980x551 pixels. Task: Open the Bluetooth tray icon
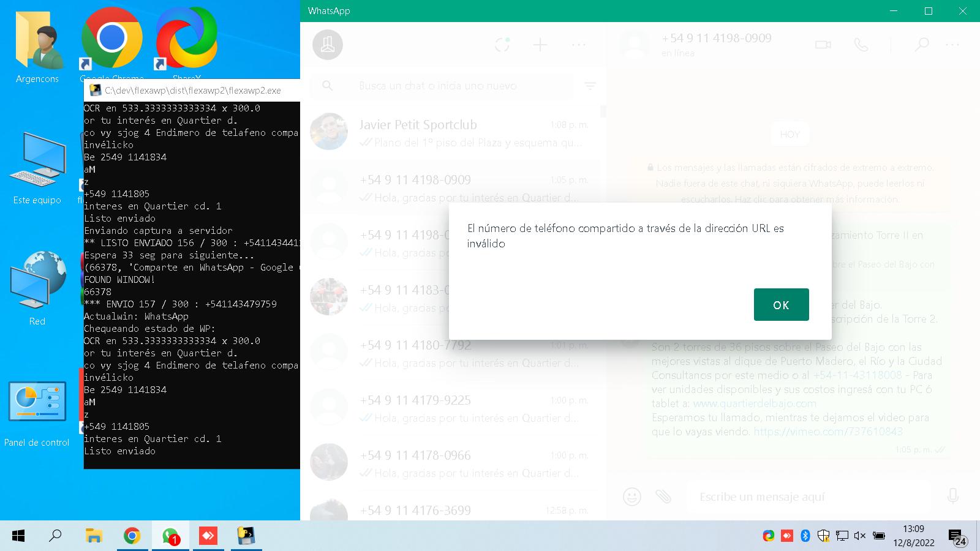805,536
